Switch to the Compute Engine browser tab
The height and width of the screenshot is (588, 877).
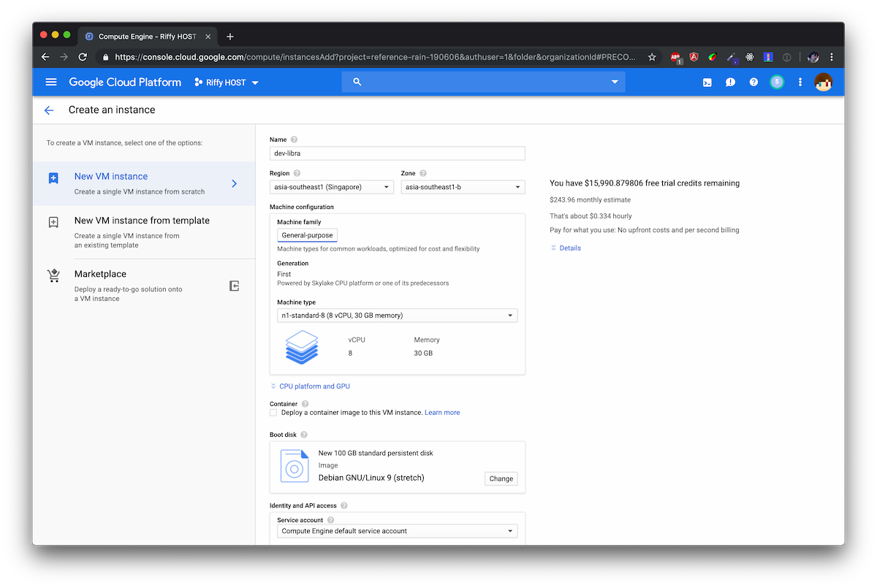click(x=148, y=37)
